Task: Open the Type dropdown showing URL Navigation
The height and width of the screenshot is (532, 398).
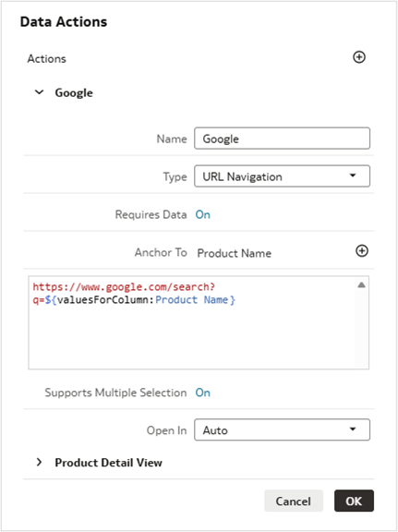Action: (282, 176)
